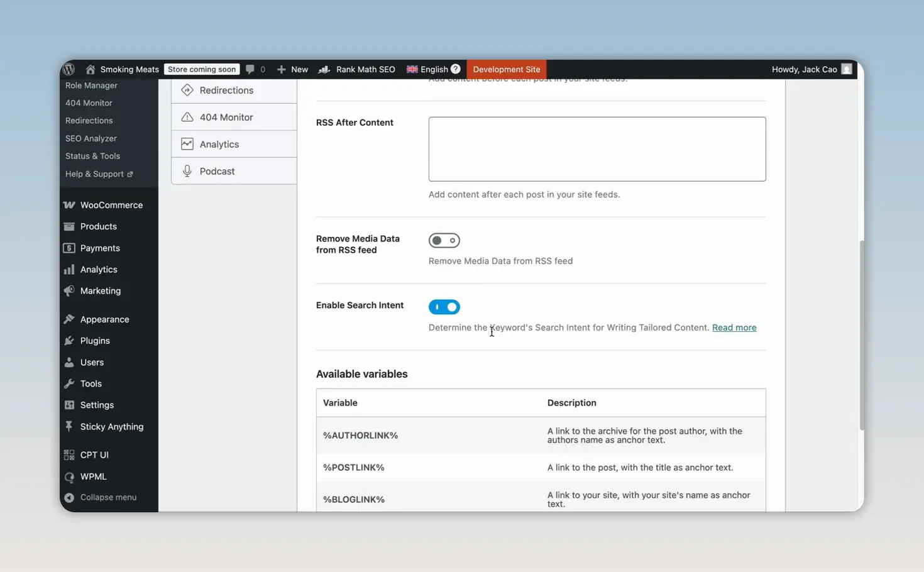The height and width of the screenshot is (572, 924).
Task: Click the Sticky Anything menu label
Action: [112, 427]
